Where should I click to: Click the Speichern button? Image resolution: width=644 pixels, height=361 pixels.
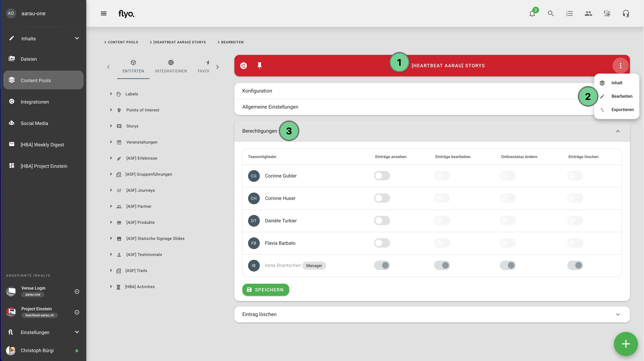[265, 290]
